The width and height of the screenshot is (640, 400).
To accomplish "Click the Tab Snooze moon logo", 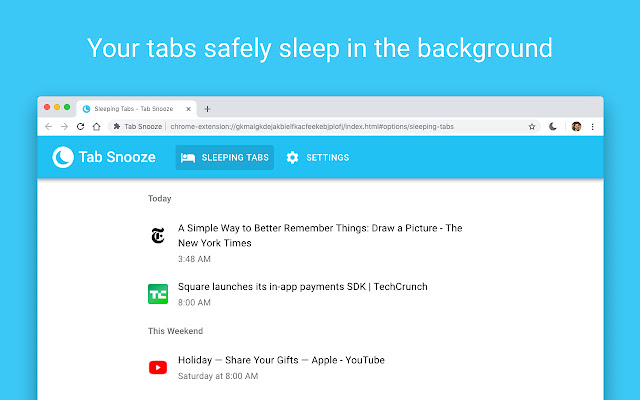I will 62,157.
